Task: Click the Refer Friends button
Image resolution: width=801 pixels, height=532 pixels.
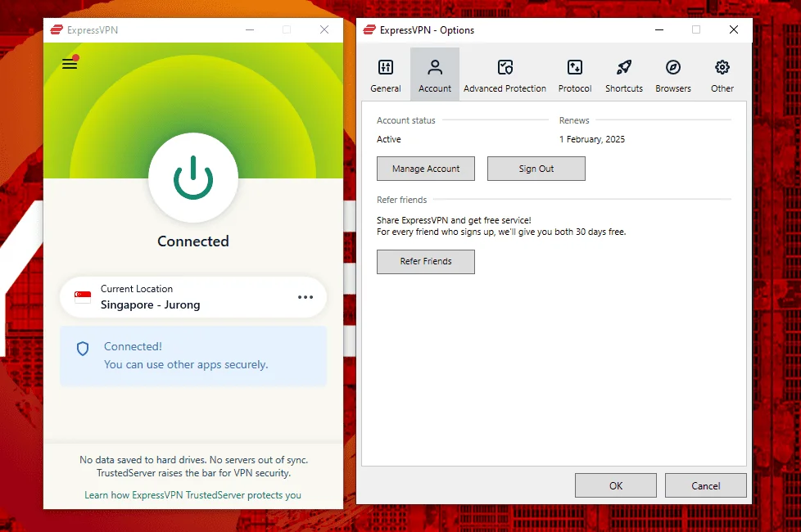Action: click(426, 261)
